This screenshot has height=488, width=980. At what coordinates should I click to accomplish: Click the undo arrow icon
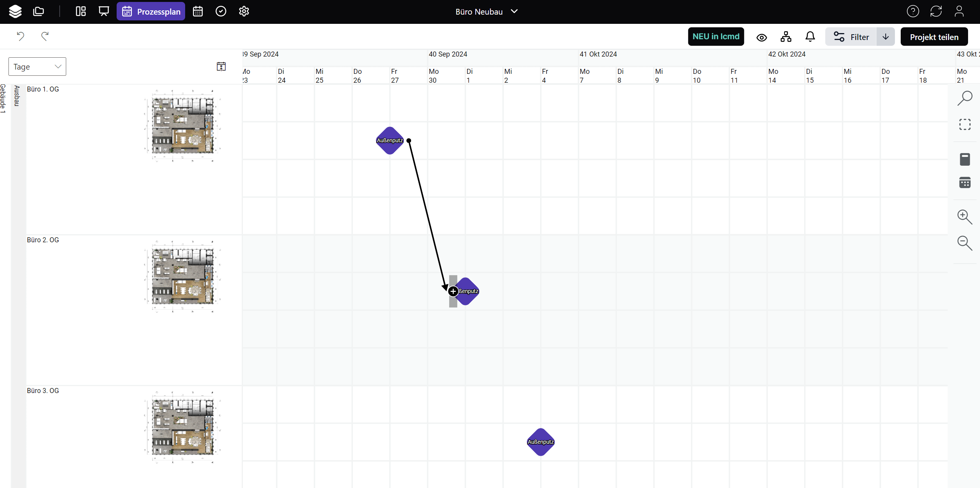pyautogui.click(x=20, y=36)
